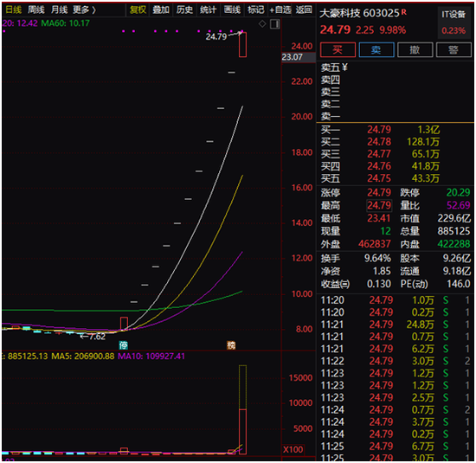Click the 总量 value 885125

453,231
